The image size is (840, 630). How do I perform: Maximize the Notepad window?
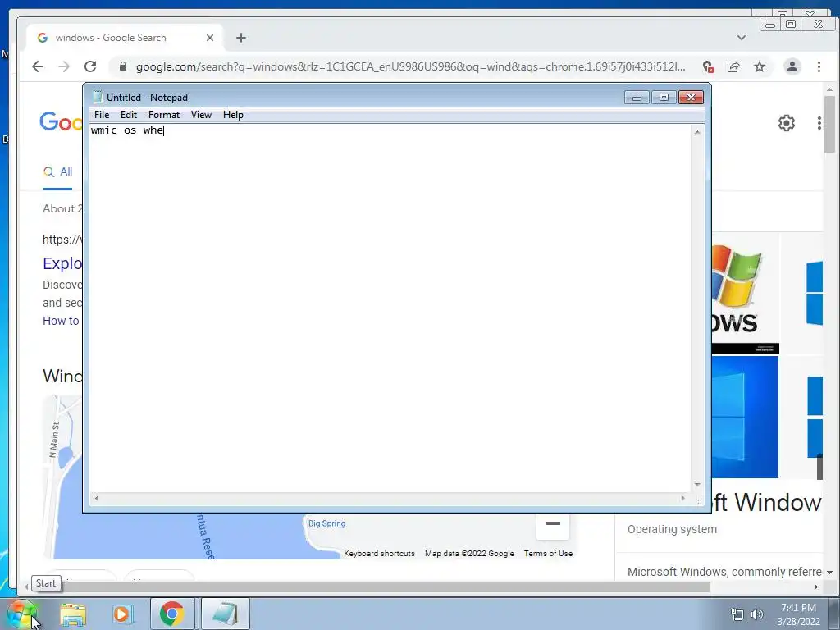point(664,97)
